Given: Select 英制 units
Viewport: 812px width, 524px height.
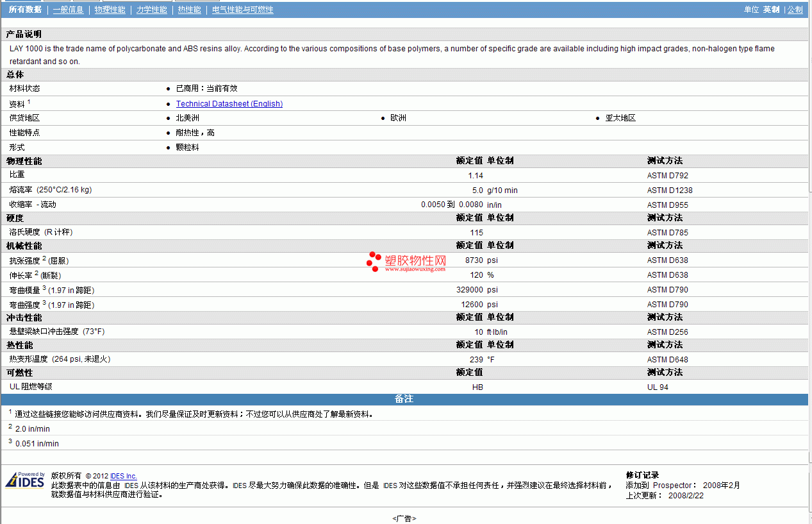Looking at the screenshot, I should [771, 10].
